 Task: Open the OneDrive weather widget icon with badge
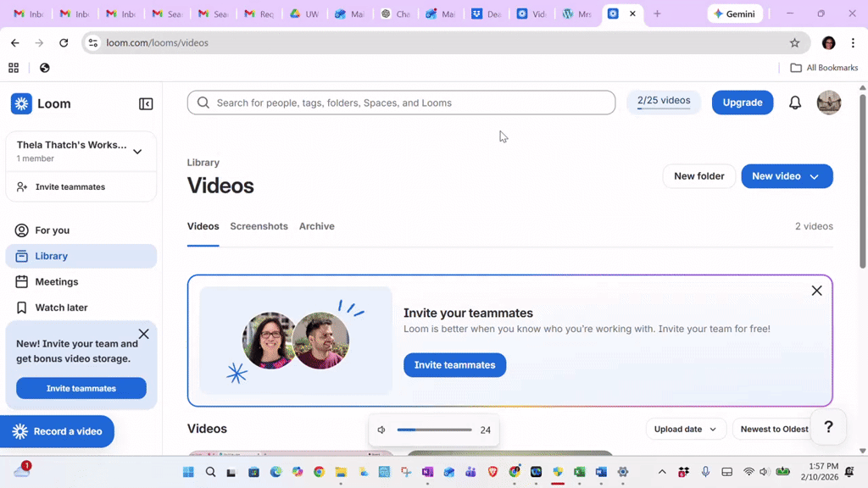[x=22, y=469]
